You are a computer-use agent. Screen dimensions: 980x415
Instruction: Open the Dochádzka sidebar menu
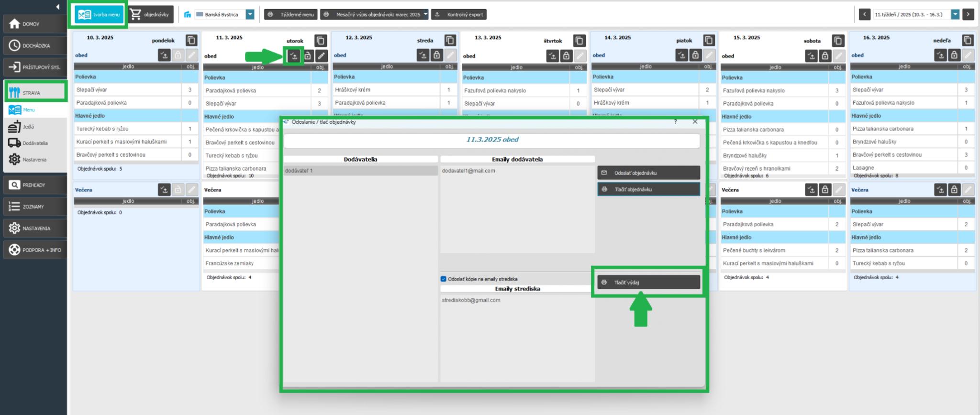tap(33, 46)
